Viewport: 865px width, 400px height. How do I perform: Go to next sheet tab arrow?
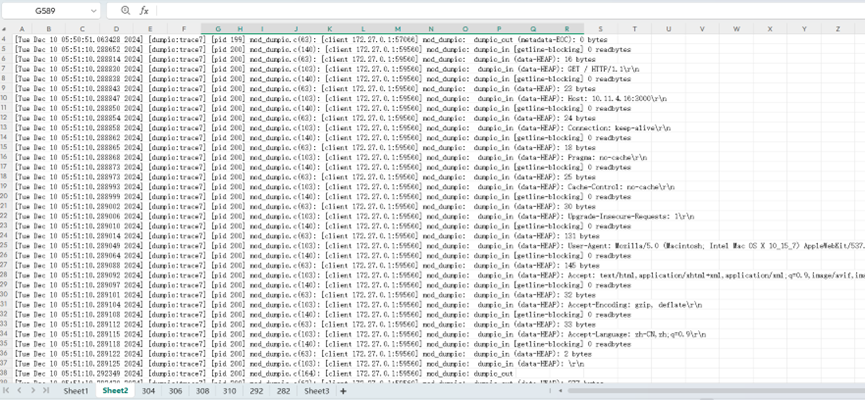(x=34, y=392)
